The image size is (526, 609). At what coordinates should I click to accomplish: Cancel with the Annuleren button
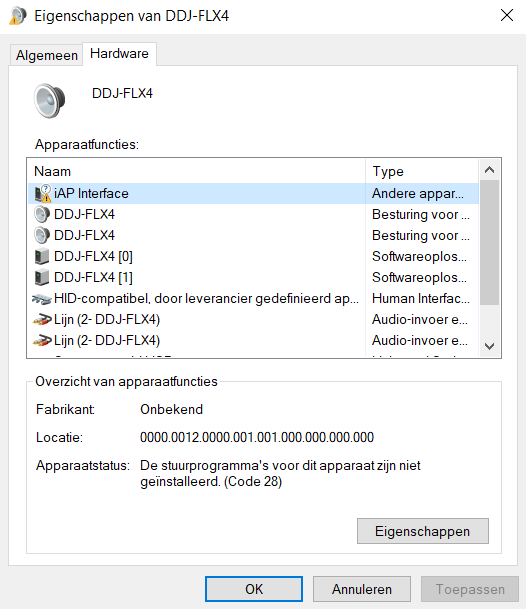pos(362,589)
